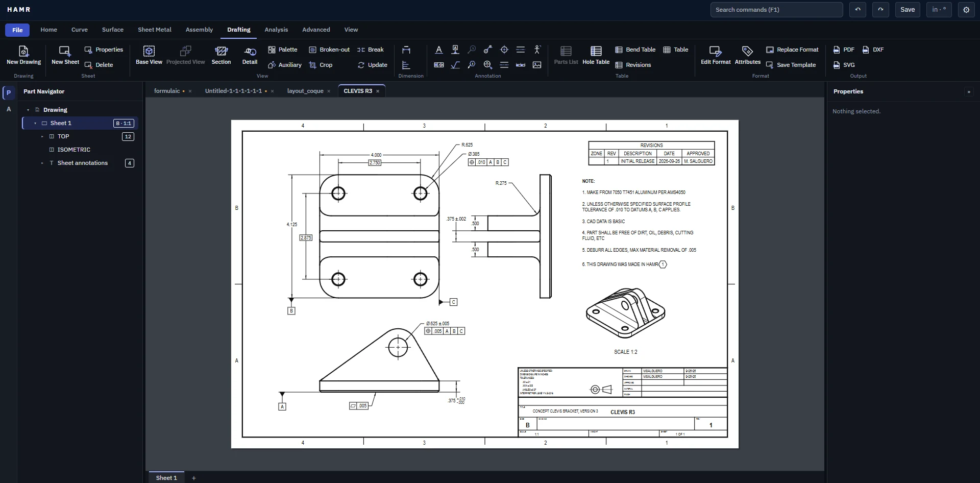Open the Palette view tool
The image size is (980, 483).
(x=282, y=50)
